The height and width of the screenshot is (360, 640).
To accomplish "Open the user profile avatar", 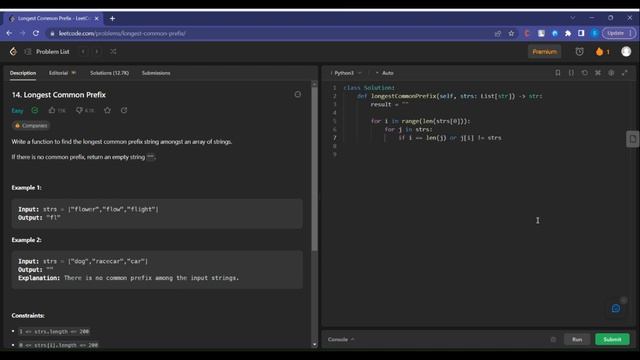I will (626, 51).
